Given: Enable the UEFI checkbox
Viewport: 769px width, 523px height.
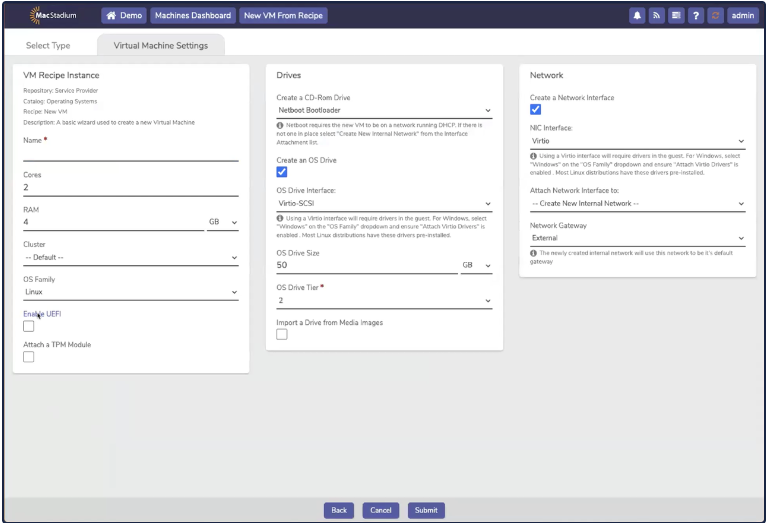Looking at the screenshot, I should tap(29, 326).
